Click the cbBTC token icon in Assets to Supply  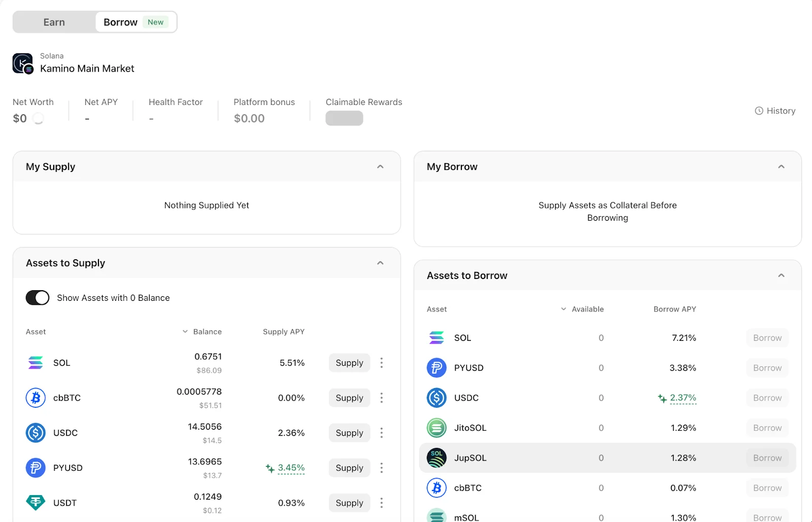(x=36, y=398)
